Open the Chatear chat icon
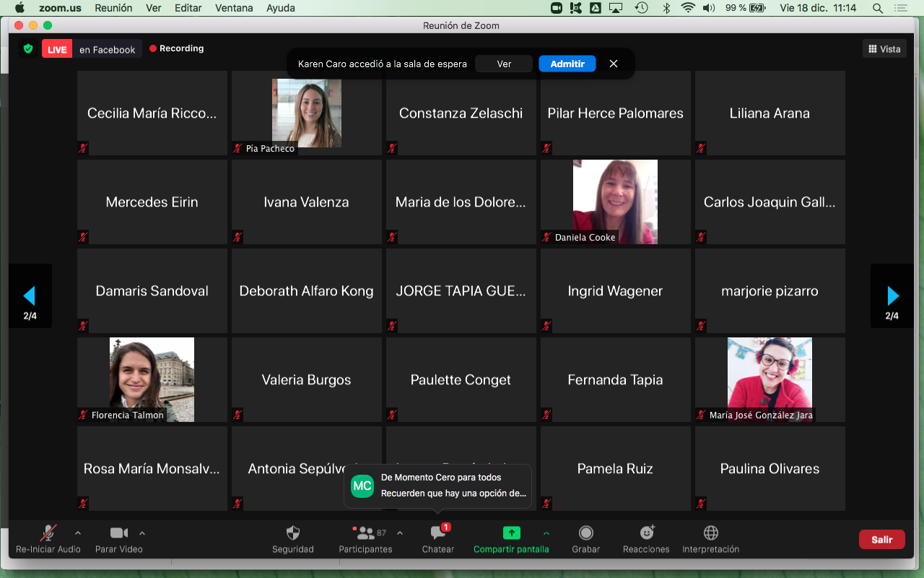924x578 pixels. (438, 533)
